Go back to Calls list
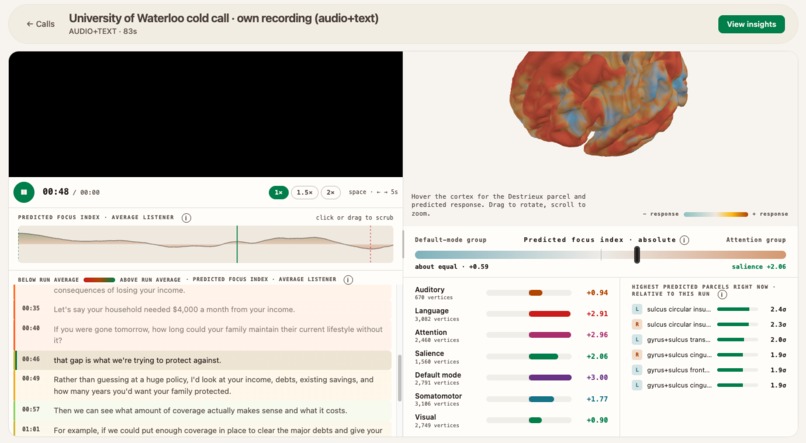The width and height of the screenshot is (806, 443). click(x=41, y=24)
